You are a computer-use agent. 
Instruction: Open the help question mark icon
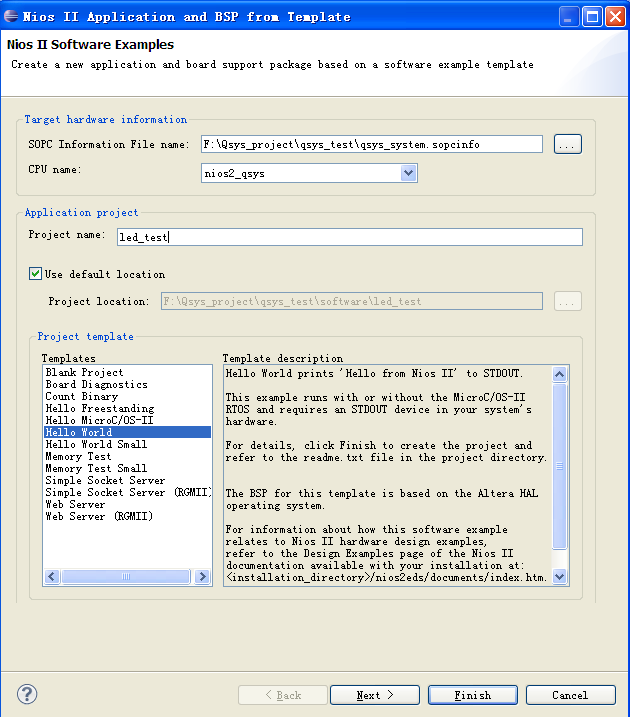(x=27, y=694)
